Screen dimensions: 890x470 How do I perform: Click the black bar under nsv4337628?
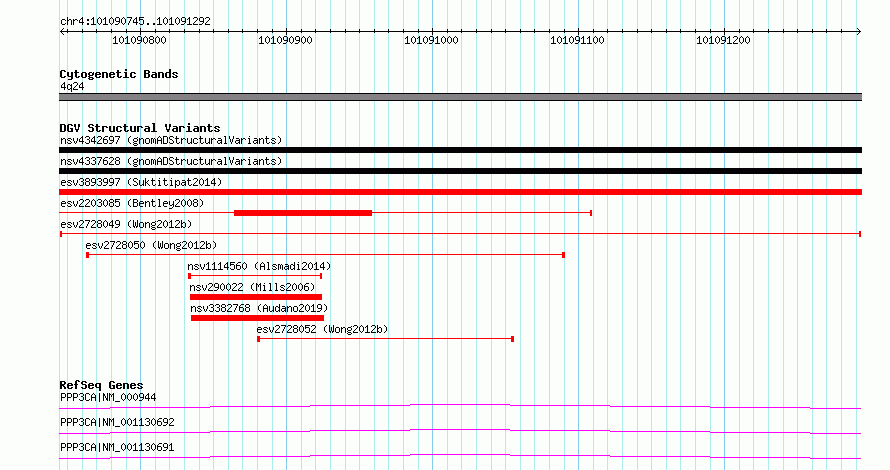click(460, 171)
